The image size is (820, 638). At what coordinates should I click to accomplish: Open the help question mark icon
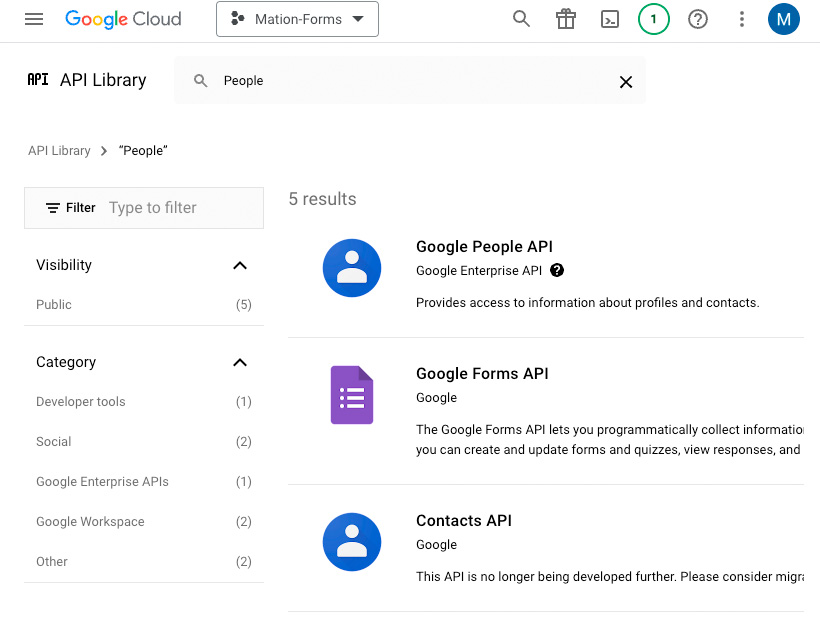(698, 19)
